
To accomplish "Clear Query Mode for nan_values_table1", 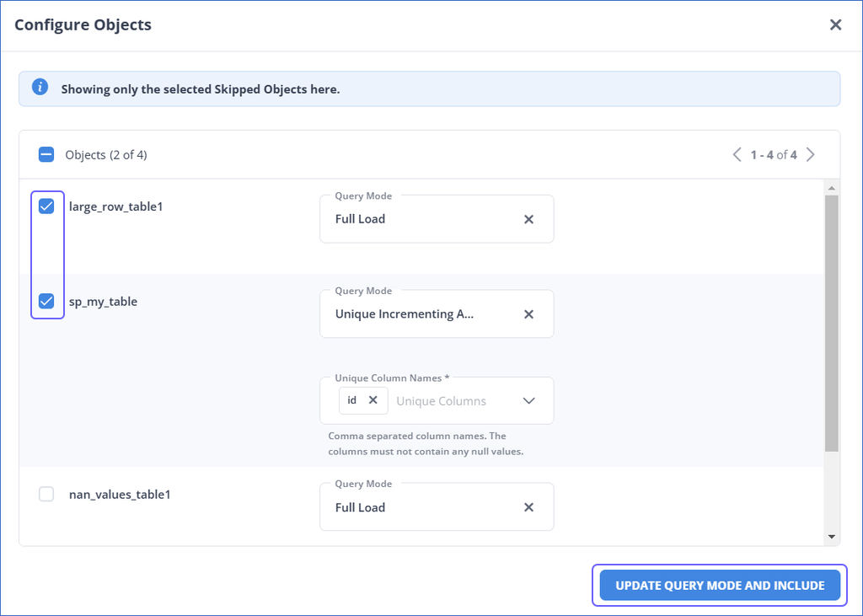I will pos(528,507).
